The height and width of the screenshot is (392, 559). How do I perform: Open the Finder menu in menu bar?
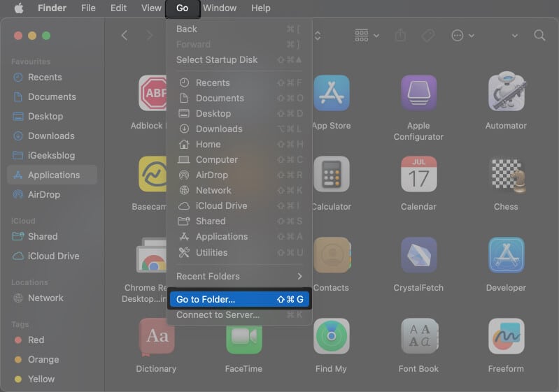[x=52, y=8]
